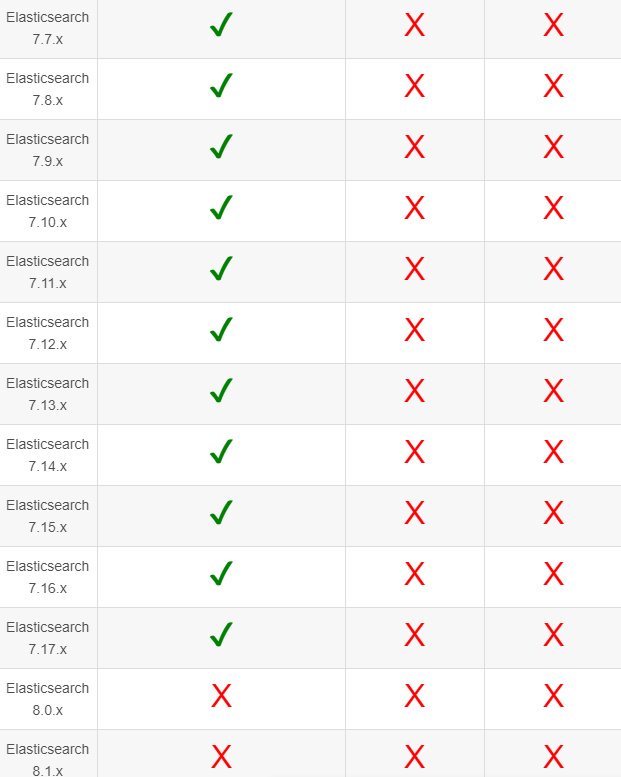Click the last-column red X for Elasticsearch 7.11.x

click(x=553, y=270)
